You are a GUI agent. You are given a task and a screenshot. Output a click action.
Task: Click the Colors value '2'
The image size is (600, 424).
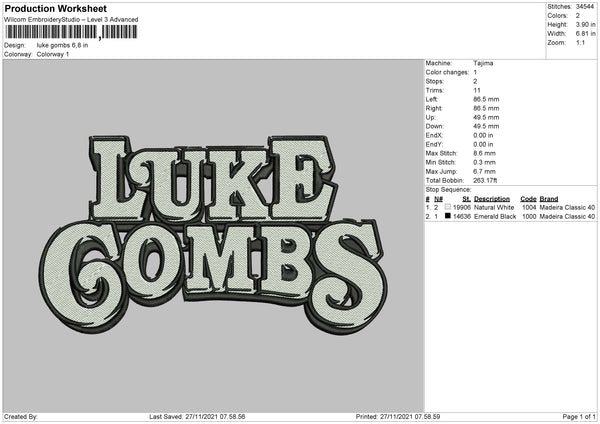coord(578,16)
